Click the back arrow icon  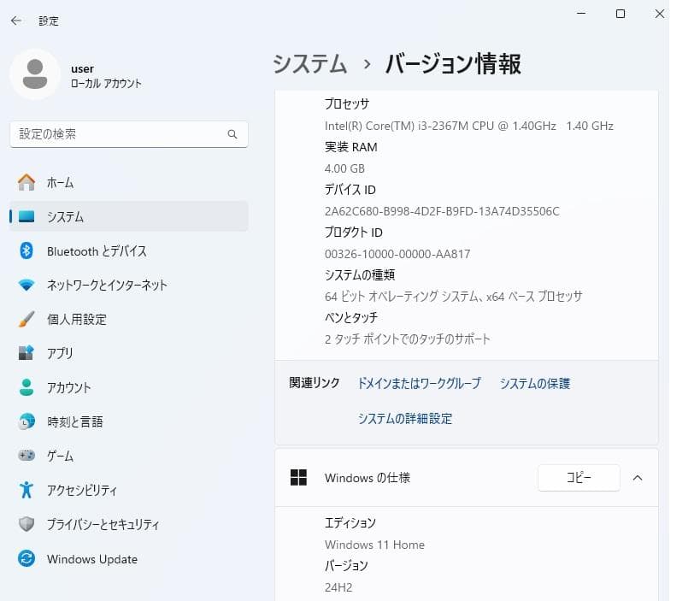pyautogui.click(x=15, y=20)
